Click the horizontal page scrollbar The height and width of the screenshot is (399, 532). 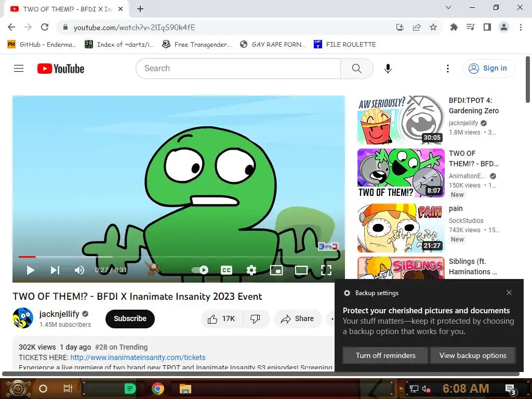coord(261,374)
